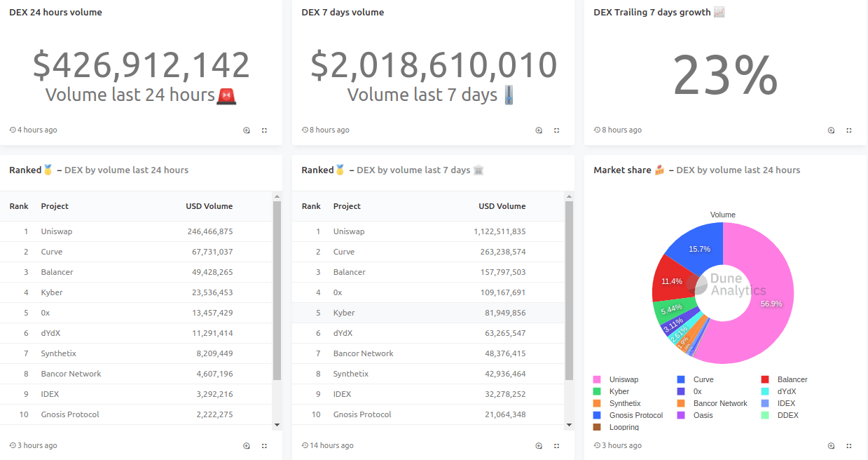Click Kyber row in 24 hours table
This screenshot has height=460, width=868.
(x=136, y=292)
